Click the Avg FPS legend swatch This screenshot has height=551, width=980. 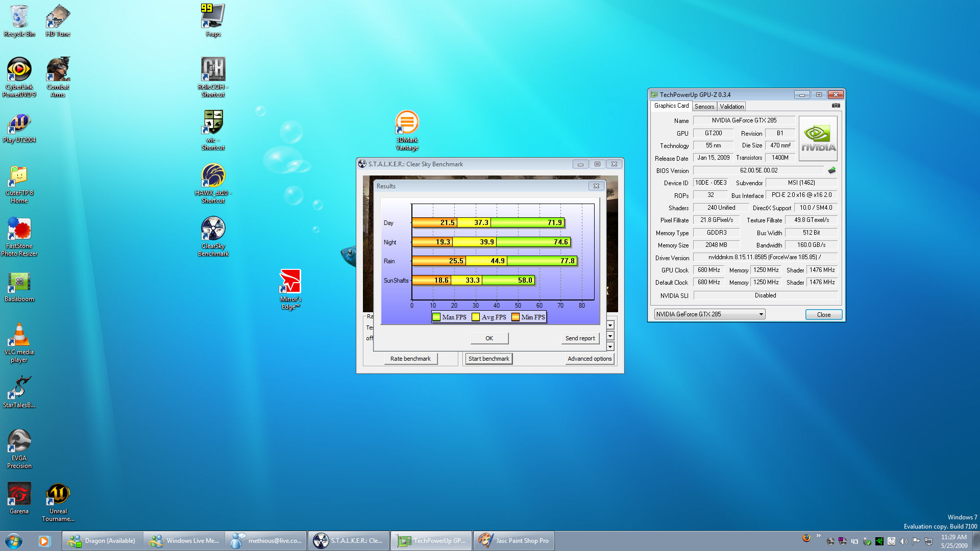pos(476,317)
